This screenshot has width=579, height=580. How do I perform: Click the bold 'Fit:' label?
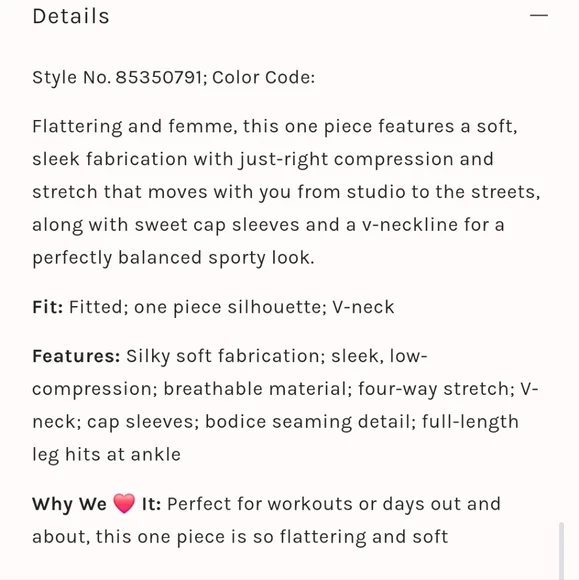48,307
